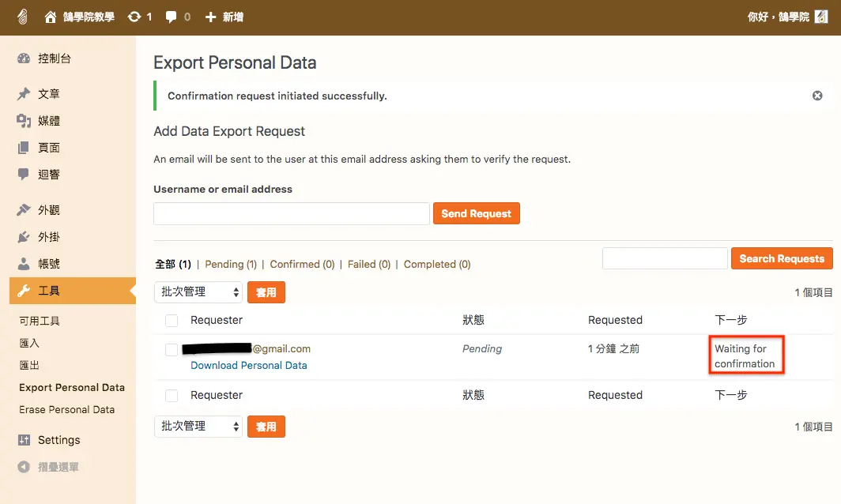841x504 pixels.
Task: Show 全部 (1) requests
Action: (x=172, y=265)
